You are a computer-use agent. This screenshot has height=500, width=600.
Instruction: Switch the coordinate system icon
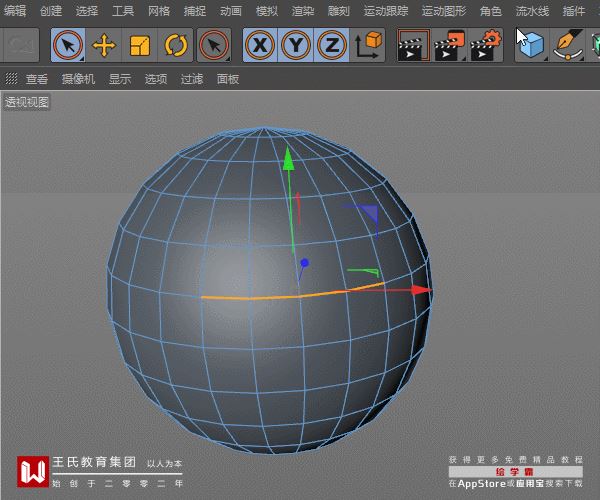pyautogui.click(x=368, y=45)
